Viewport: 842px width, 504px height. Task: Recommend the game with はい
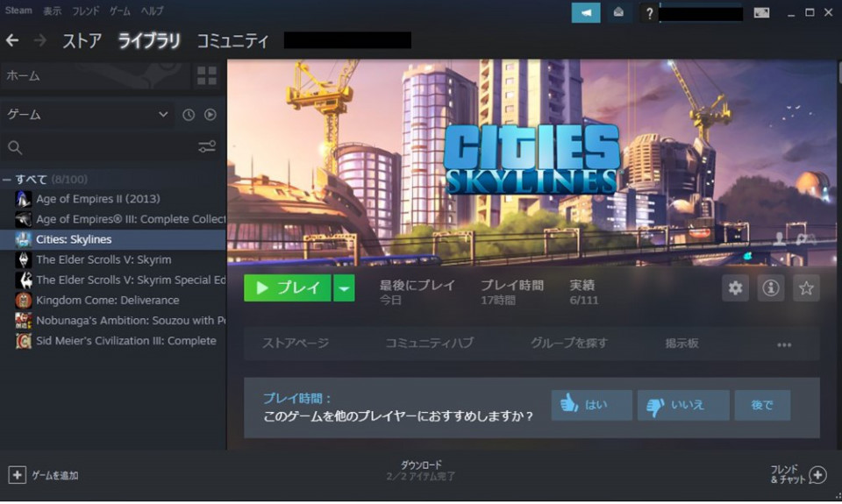coord(591,405)
